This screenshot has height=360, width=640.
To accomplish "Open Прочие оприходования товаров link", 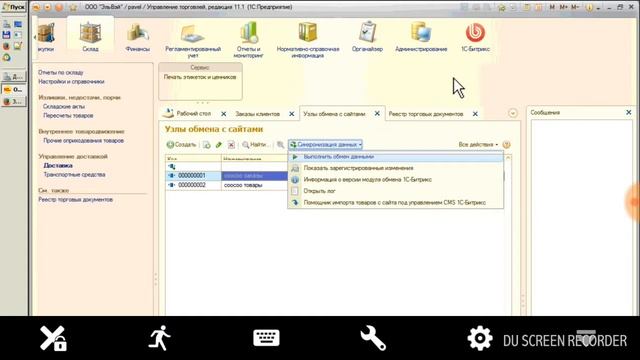I will tap(83, 140).
